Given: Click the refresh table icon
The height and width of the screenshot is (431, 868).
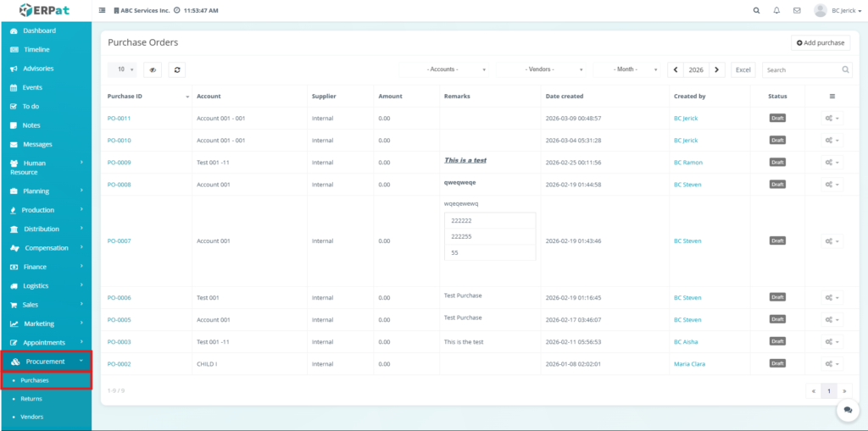Looking at the screenshot, I should 176,69.
